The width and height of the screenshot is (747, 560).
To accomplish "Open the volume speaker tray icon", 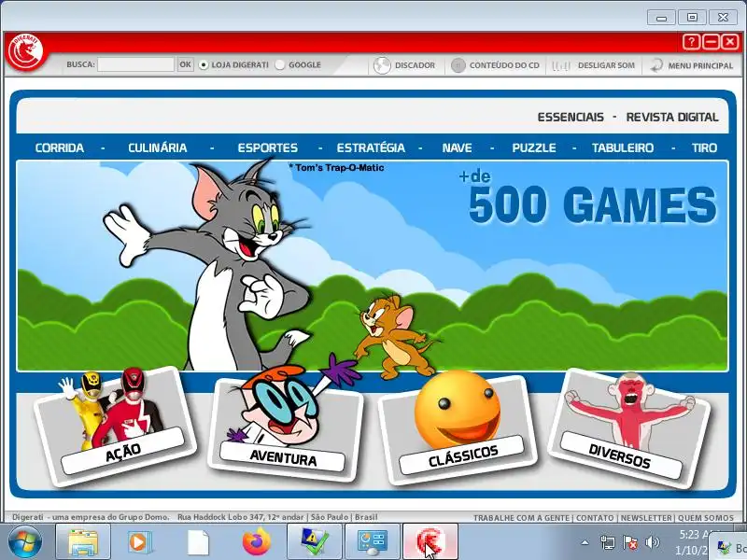I will point(652,542).
